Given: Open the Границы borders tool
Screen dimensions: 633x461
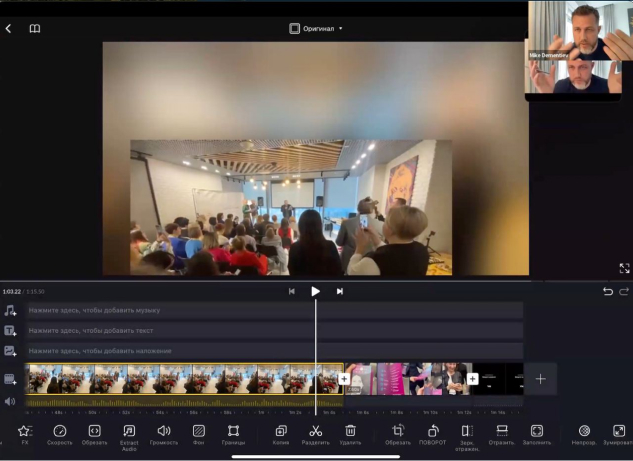Looking at the screenshot, I should point(233,435).
